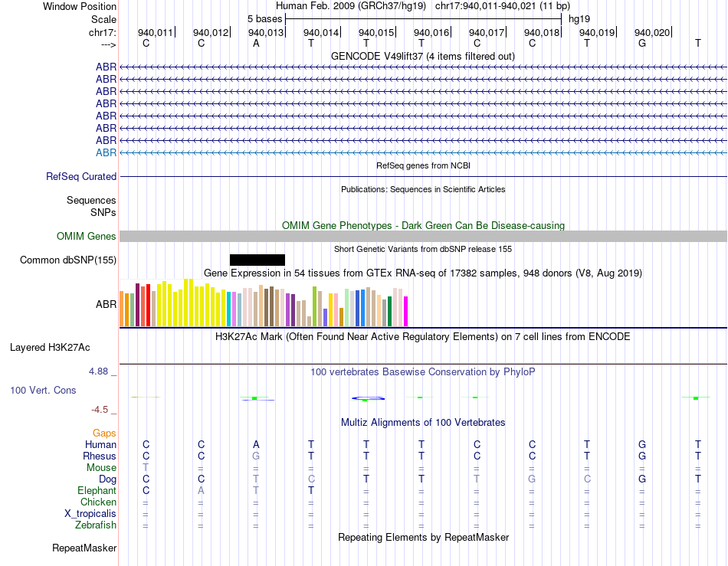Click the Rhesus species label

tap(100, 456)
